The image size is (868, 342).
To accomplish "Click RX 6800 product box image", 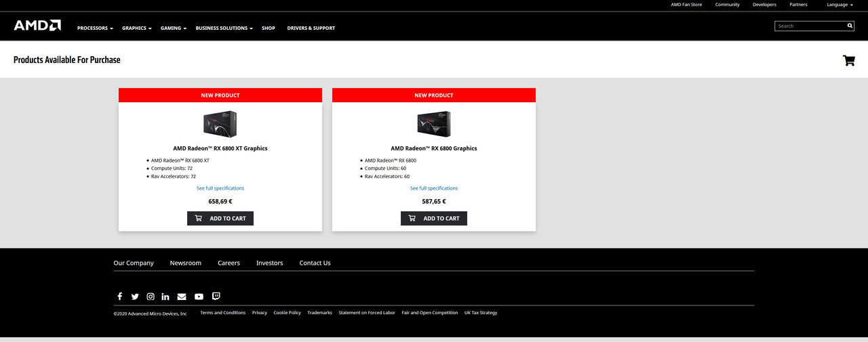I will pos(434,124).
